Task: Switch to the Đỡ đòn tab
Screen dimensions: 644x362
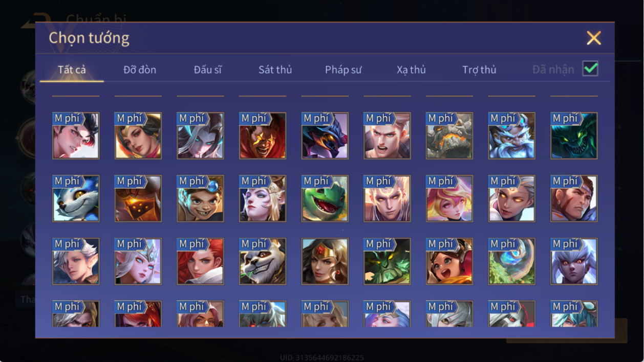Action: pos(140,70)
